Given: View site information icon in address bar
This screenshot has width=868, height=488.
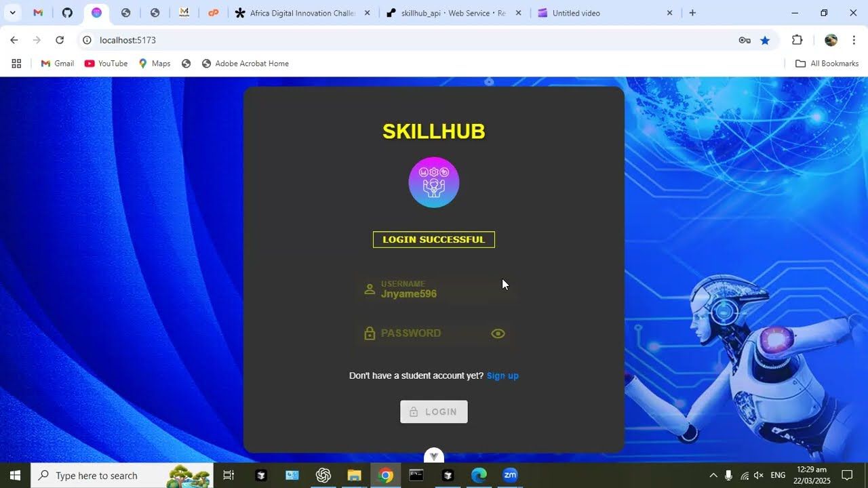Looking at the screenshot, I should point(87,40).
